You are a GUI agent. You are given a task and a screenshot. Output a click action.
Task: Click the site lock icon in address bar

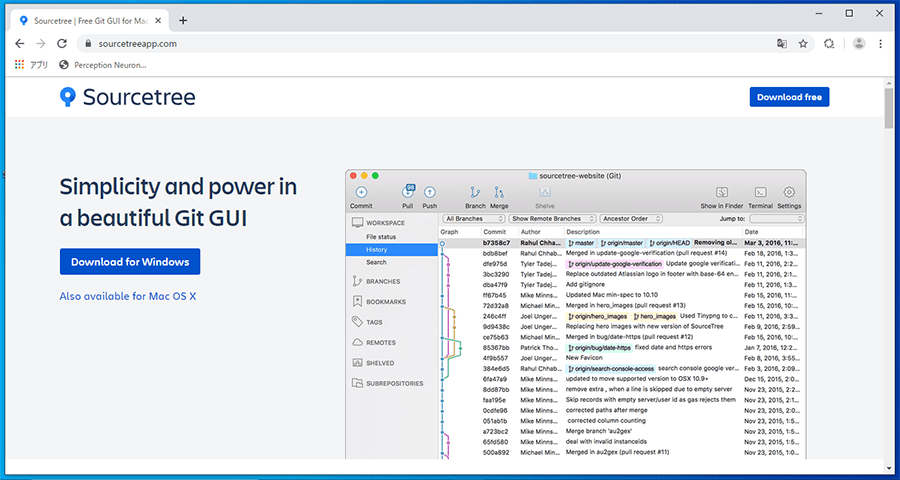click(88, 44)
